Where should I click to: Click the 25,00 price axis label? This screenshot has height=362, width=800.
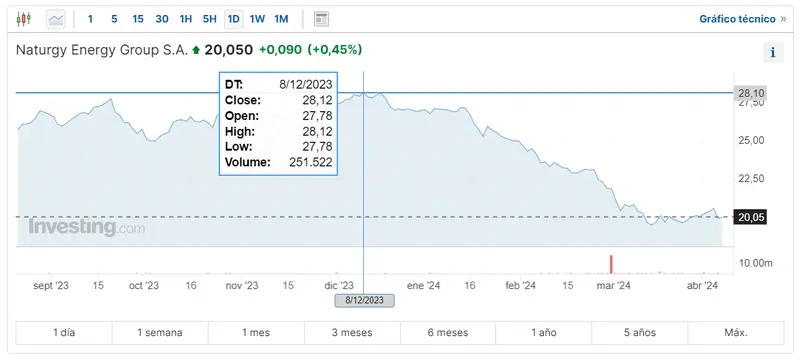click(x=751, y=140)
